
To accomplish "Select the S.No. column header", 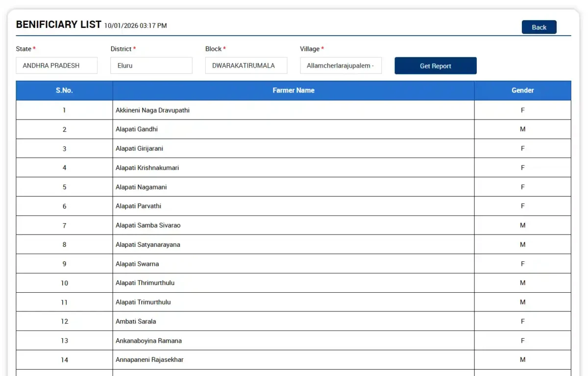I will click(x=64, y=90).
